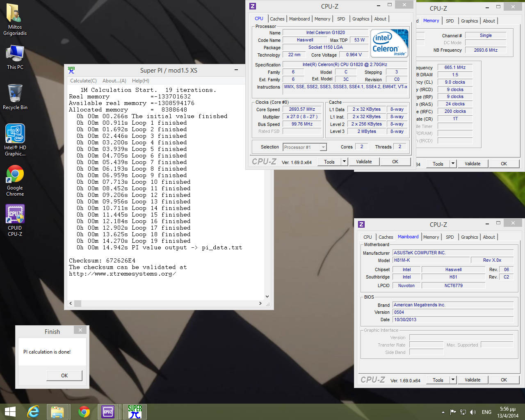Screen dimensions: 525x420
Task: Open the Calculate(C) menu in Super PI
Action: (x=83, y=81)
